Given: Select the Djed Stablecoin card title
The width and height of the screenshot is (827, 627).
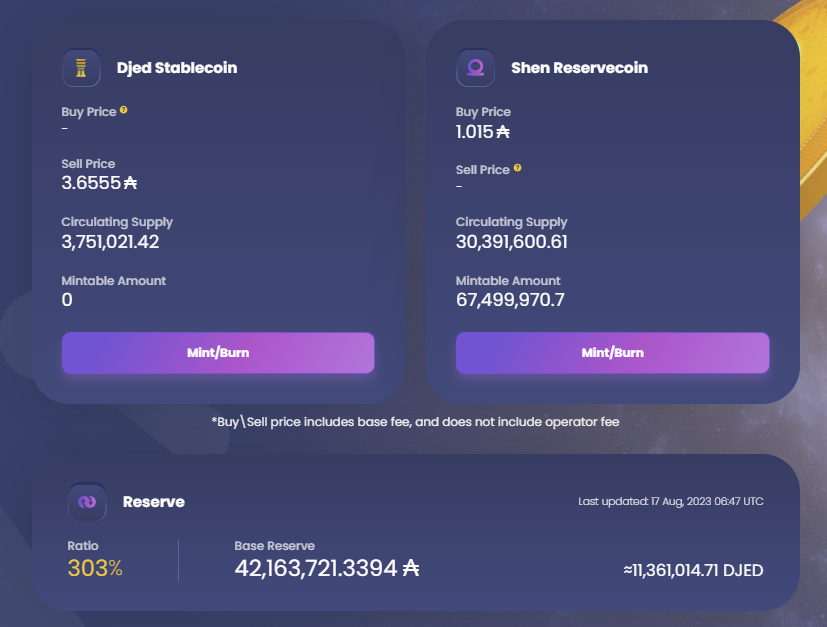Looking at the screenshot, I should pos(177,67).
